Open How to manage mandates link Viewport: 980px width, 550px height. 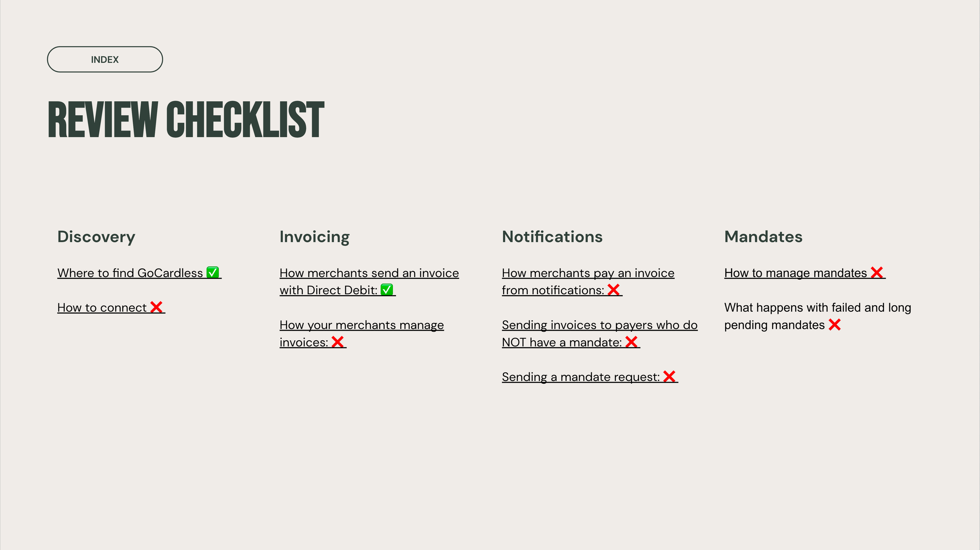point(804,273)
